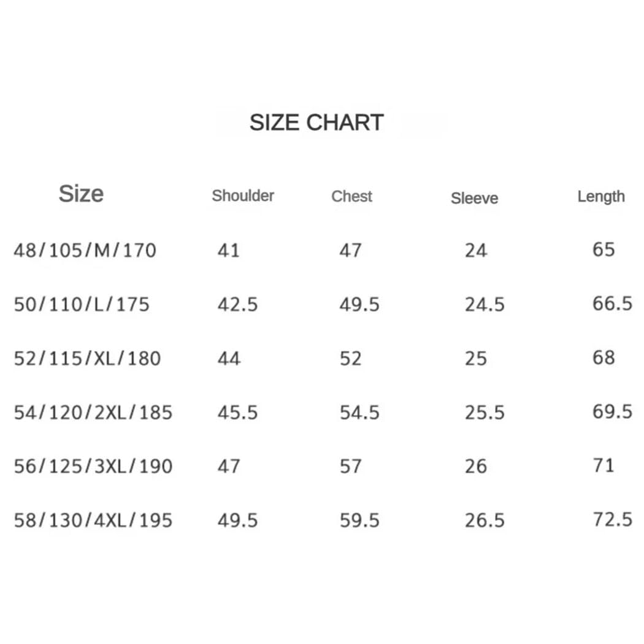The height and width of the screenshot is (644, 644).
Task: Select the 58/130/4XL/195 size row label
Action: 93,520
